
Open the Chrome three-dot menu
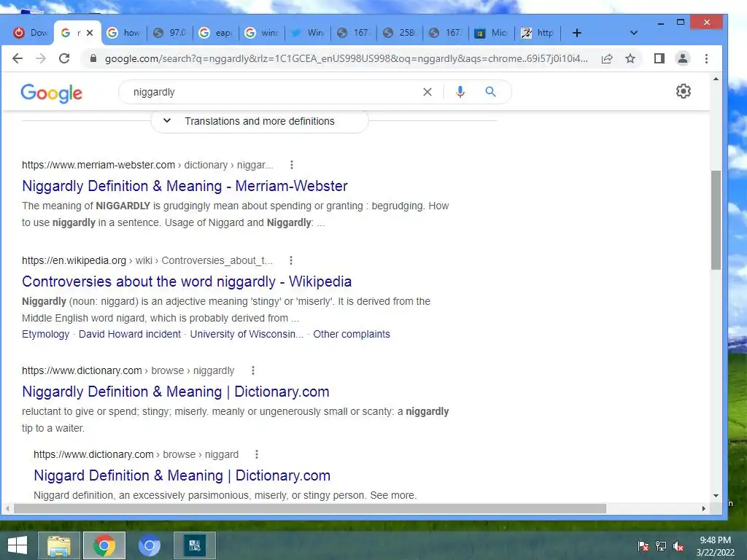tap(706, 58)
